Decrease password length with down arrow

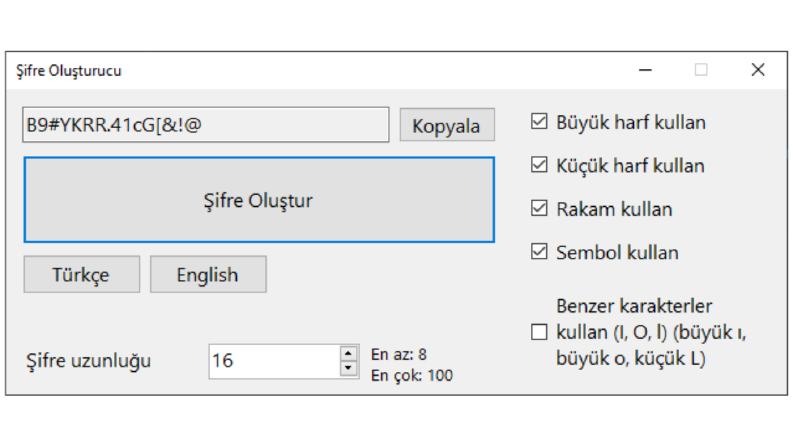click(x=348, y=368)
